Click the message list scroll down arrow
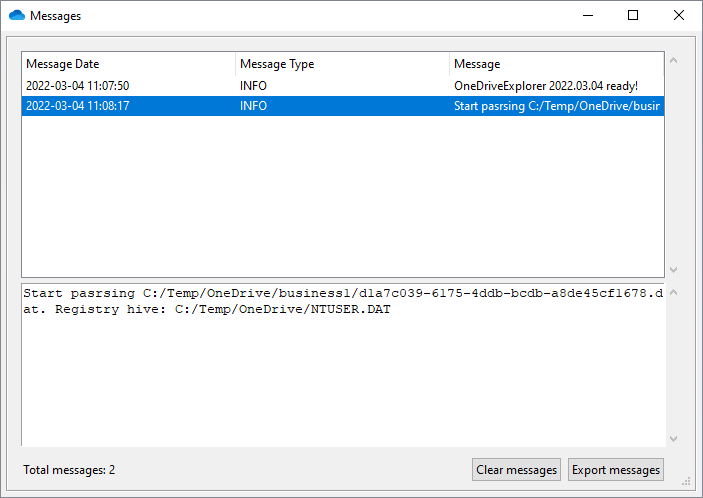The width and height of the screenshot is (703, 498). (x=673, y=270)
